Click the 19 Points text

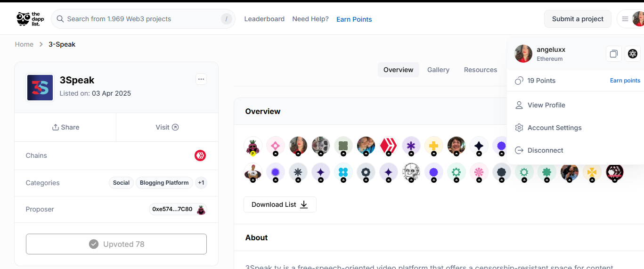click(541, 81)
